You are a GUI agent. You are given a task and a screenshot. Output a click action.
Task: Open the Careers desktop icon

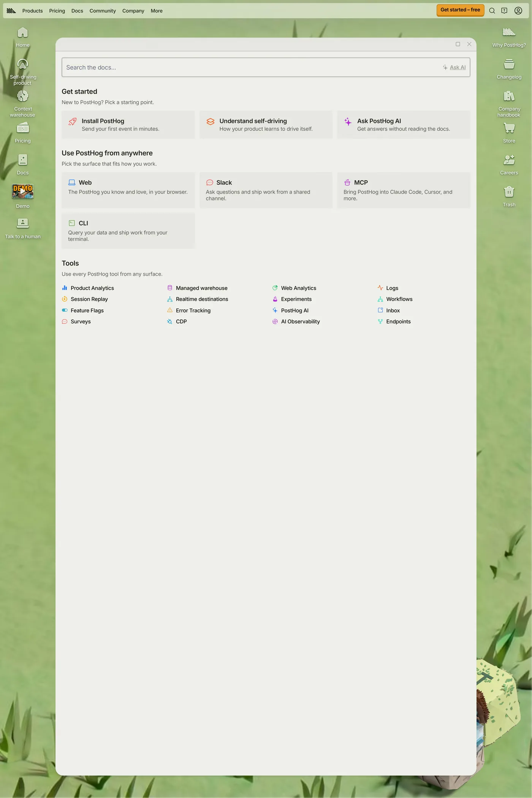tap(509, 165)
